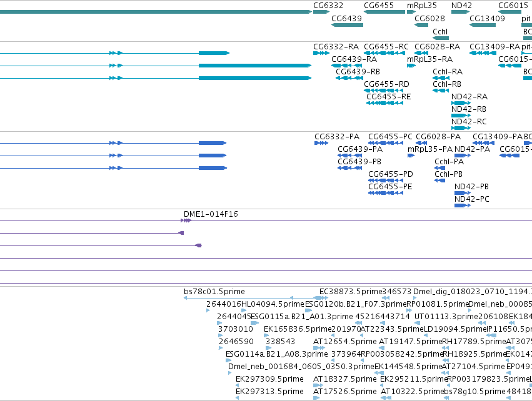This screenshot has height=401, width=532.
Task: Click CDS CG13409-PA glyph
Action: pos(483,143)
